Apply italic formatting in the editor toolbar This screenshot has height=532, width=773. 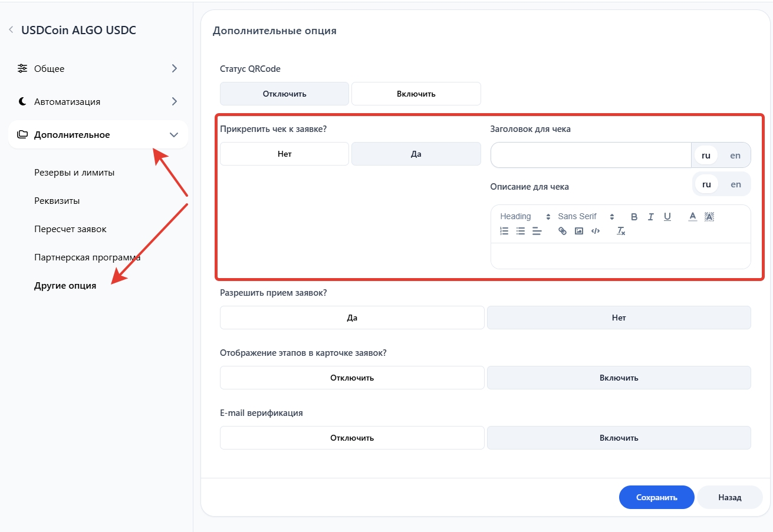[x=650, y=217]
